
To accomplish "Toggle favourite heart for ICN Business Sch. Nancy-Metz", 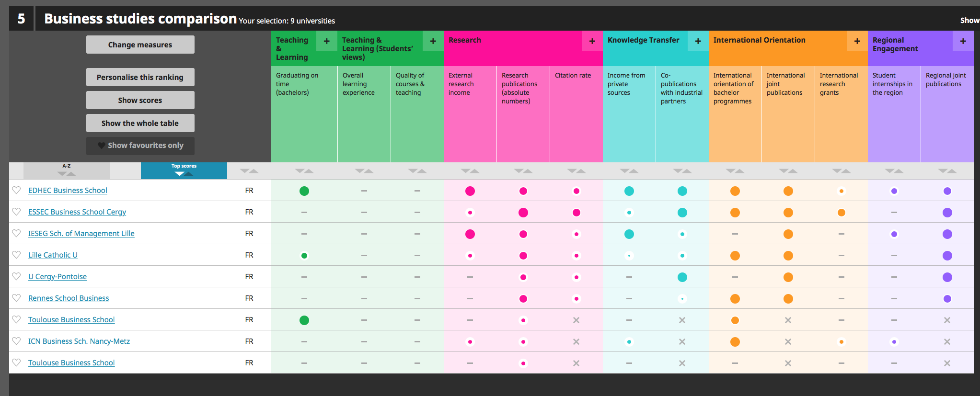I will [x=16, y=341].
